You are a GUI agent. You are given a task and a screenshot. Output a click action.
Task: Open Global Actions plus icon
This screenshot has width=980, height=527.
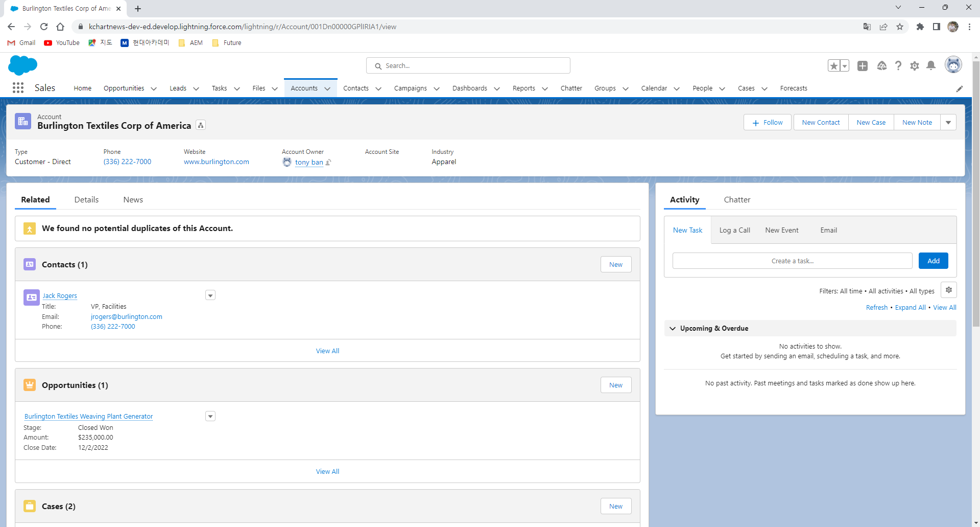[863, 65]
